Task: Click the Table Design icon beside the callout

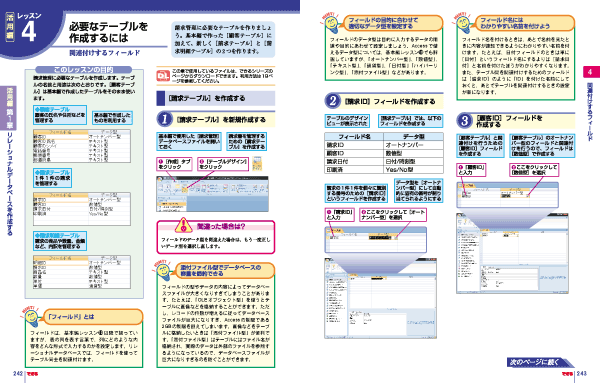Action: [257, 163]
